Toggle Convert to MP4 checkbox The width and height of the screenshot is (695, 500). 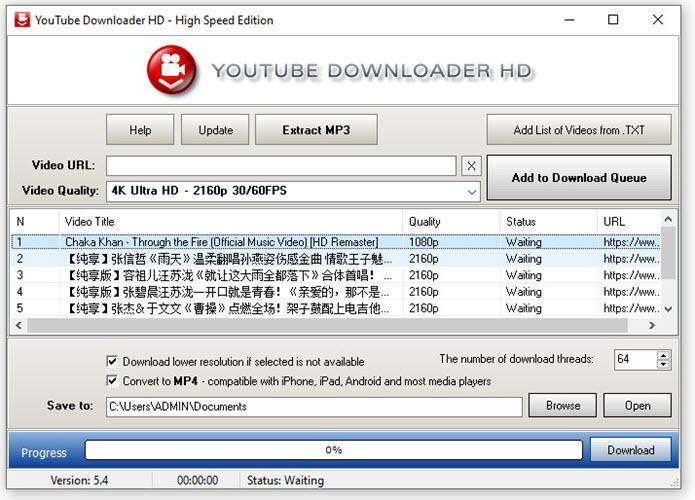coord(112,380)
